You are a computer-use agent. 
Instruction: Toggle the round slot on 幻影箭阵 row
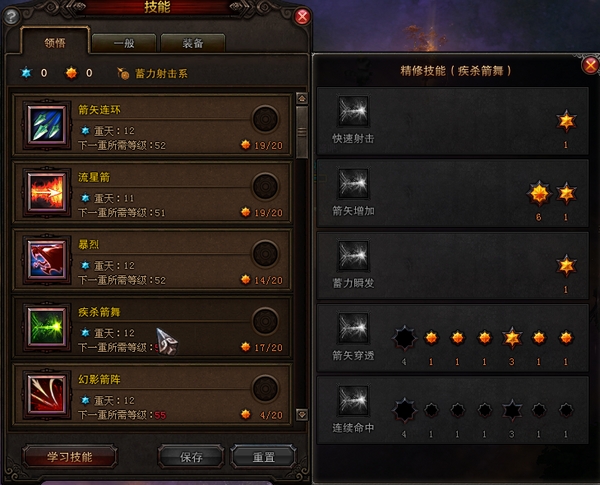[x=265, y=389]
